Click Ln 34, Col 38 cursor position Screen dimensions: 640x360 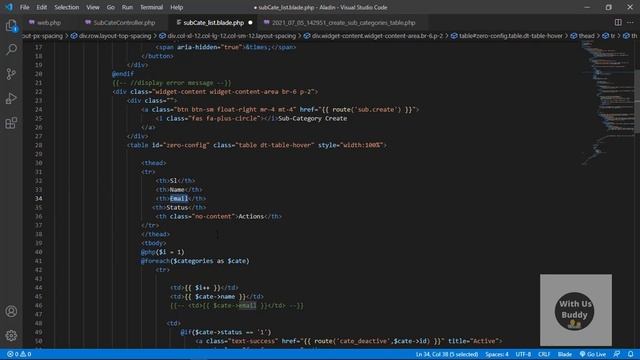click(x=447, y=354)
